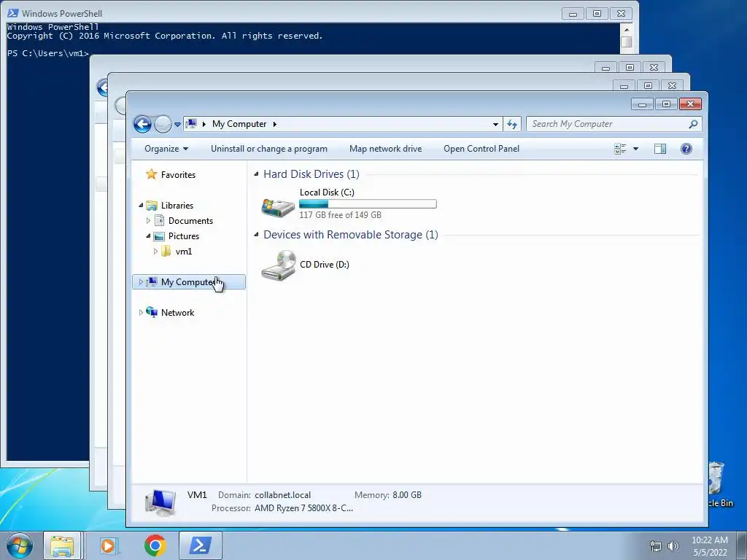The height and width of the screenshot is (560, 747).
Task: Collapse the Libraries tree node
Action: 141,205
